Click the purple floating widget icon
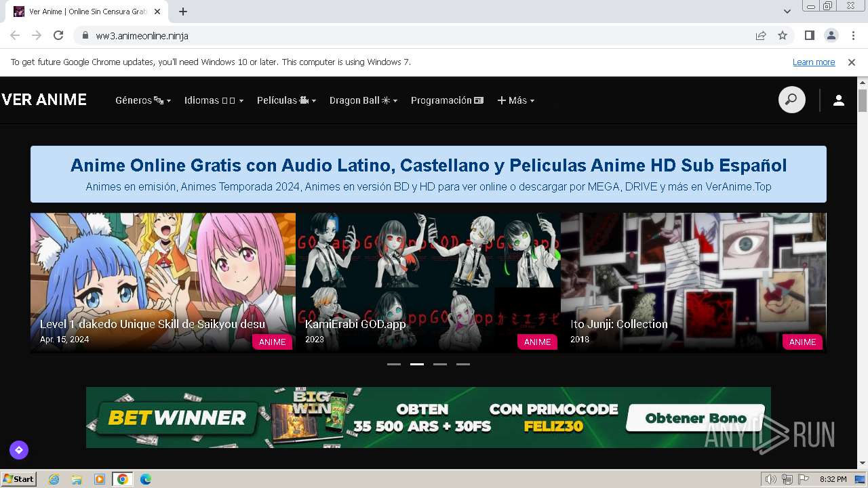This screenshot has height=488, width=868. pos(18,450)
